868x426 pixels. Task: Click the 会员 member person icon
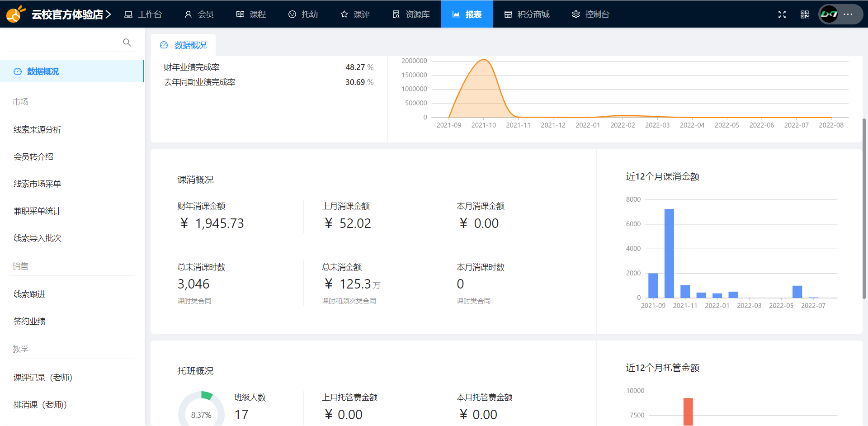(x=188, y=14)
